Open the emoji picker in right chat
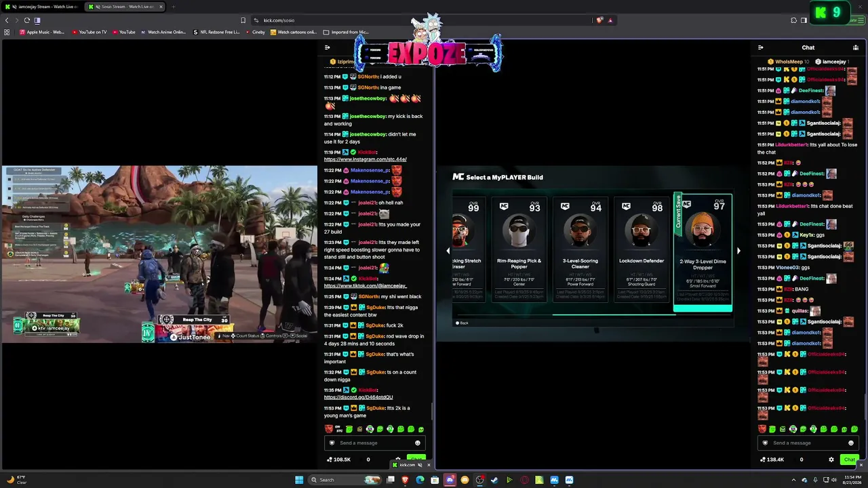868x488 pixels. click(851, 443)
